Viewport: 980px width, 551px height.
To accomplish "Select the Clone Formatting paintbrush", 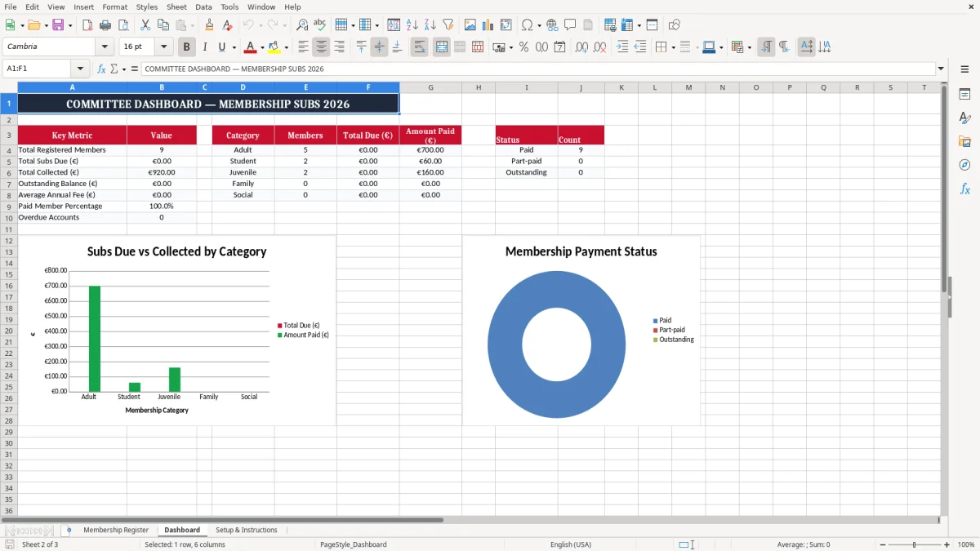I will (210, 25).
